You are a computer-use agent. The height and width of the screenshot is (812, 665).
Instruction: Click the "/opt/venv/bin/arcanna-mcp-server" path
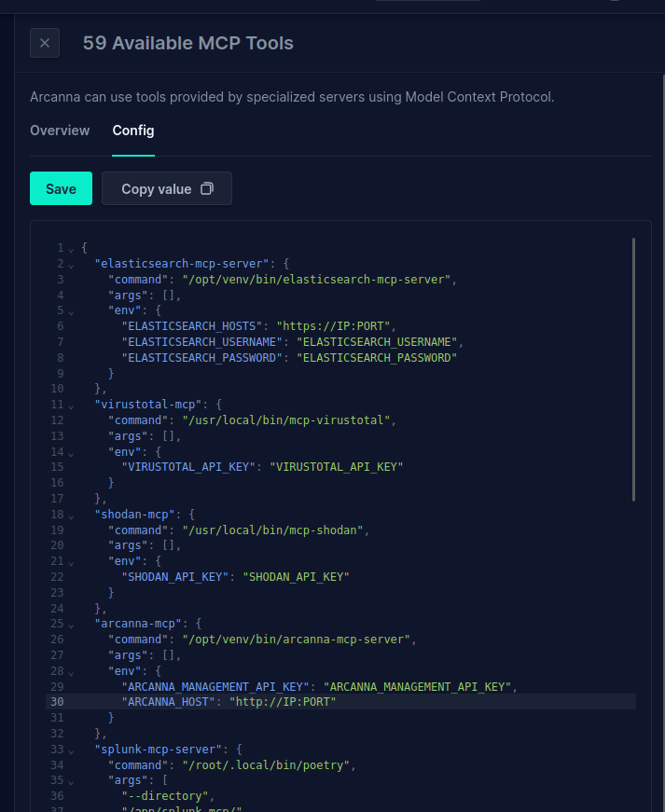pyautogui.click(x=297, y=640)
